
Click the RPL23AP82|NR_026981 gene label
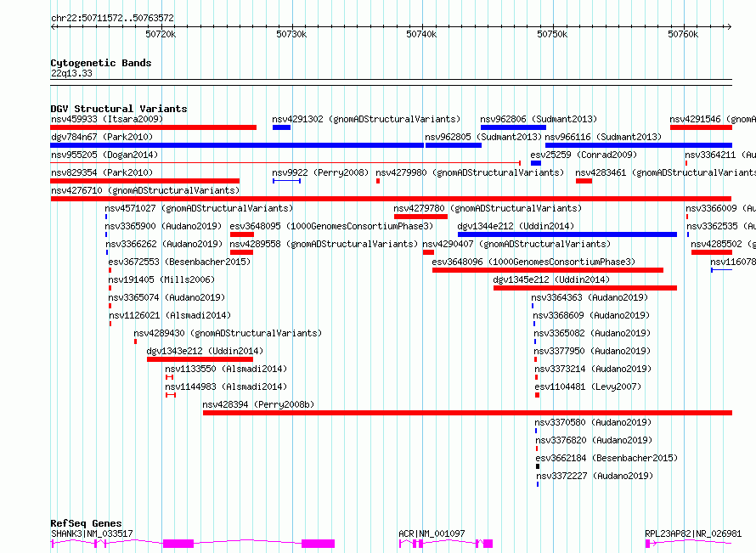pos(693,533)
